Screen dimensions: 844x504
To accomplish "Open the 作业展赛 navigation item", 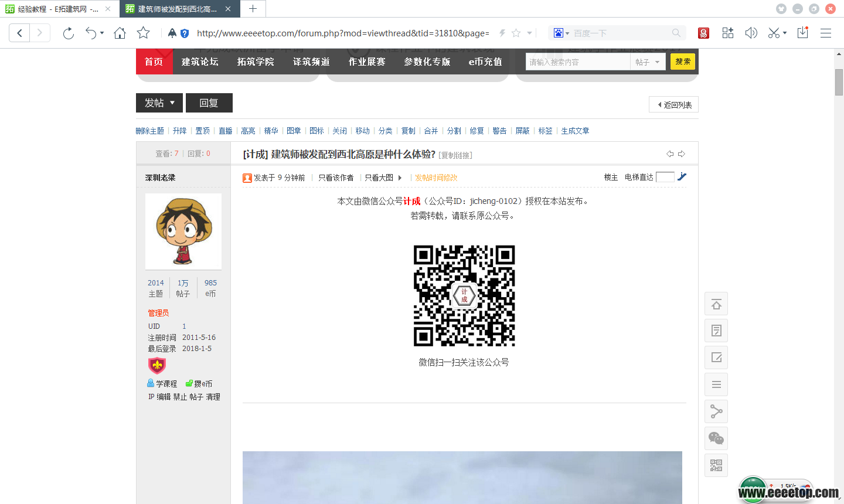I will (367, 62).
